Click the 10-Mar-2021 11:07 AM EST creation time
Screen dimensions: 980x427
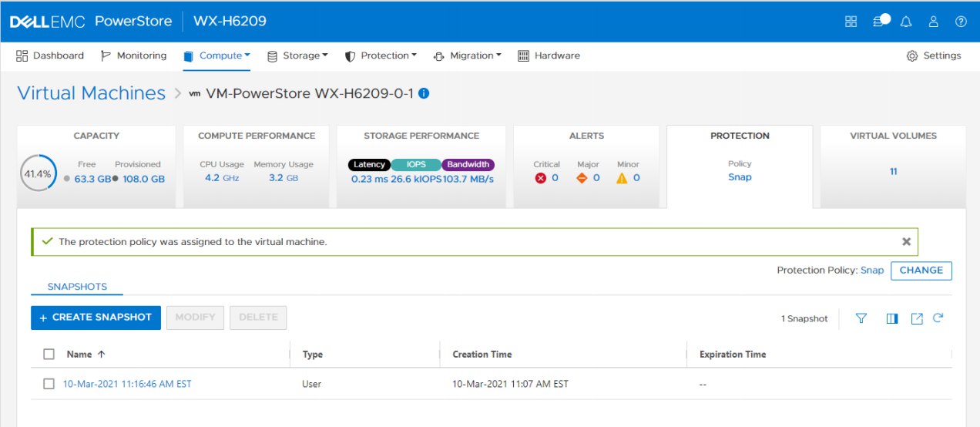510,384
